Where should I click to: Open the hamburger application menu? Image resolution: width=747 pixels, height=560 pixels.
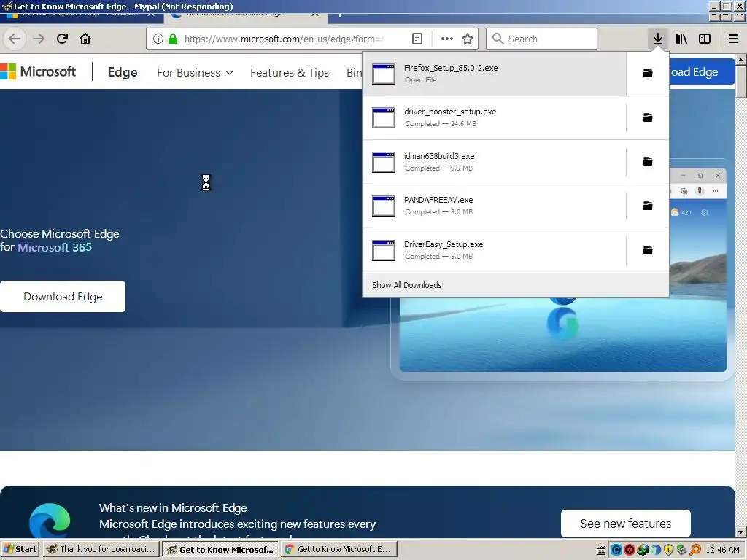[733, 39]
